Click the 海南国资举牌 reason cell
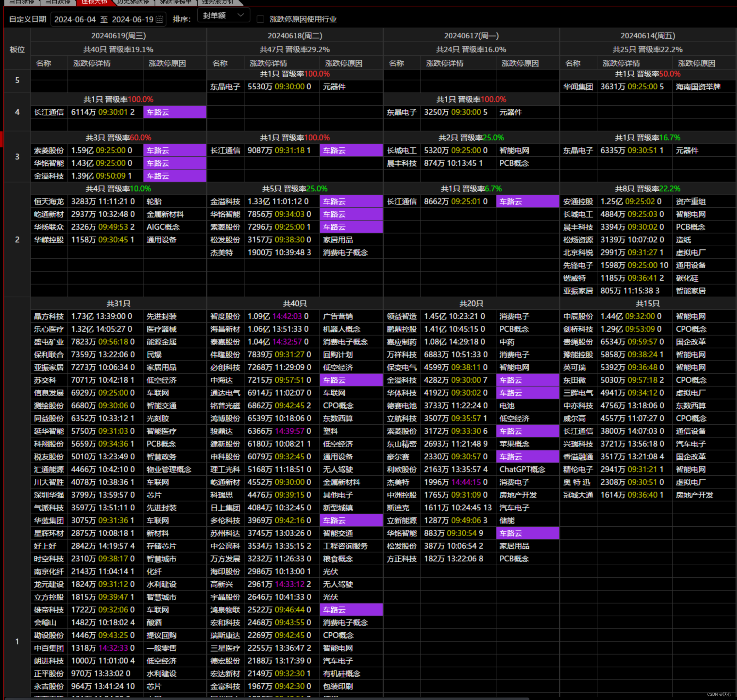The image size is (737, 700). pyautogui.click(x=698, y=86)
